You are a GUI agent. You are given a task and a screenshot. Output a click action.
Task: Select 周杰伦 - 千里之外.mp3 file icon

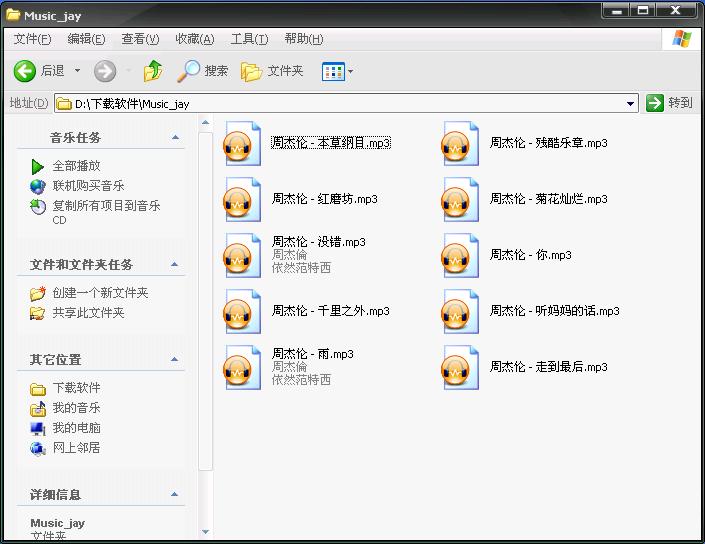pos(241,312)
